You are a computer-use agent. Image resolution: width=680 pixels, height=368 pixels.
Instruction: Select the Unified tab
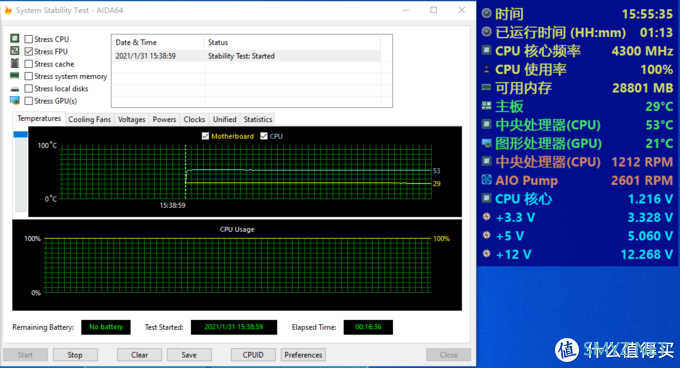225,119
